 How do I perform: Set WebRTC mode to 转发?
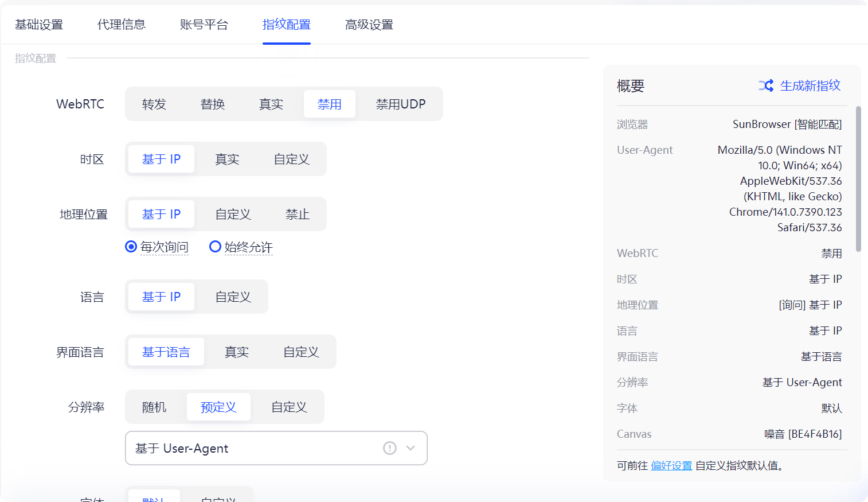click(x=154, y=104)
